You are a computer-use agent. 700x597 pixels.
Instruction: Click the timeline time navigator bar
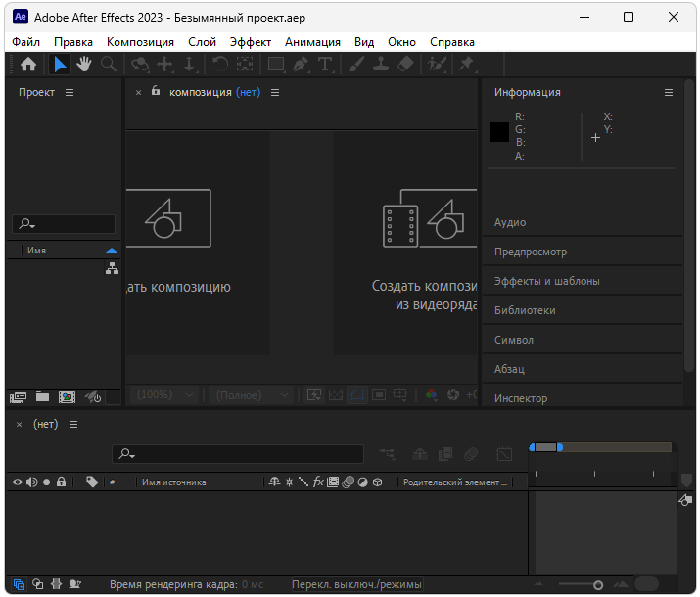tap(545, 447)
